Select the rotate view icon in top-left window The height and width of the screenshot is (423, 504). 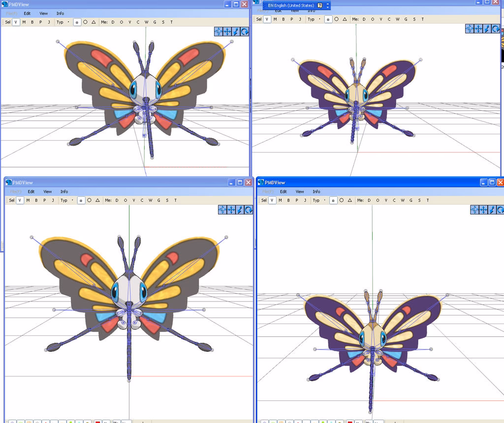[245, 31]
